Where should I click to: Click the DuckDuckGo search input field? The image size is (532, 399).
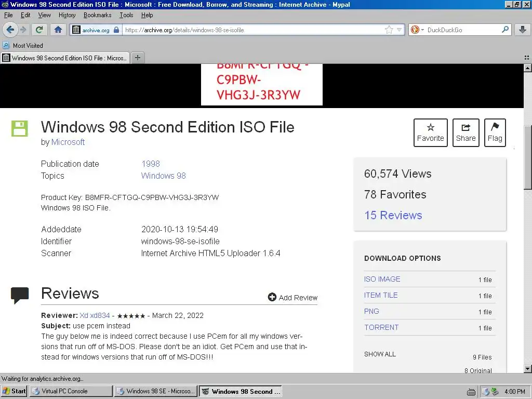pos(462,30)
